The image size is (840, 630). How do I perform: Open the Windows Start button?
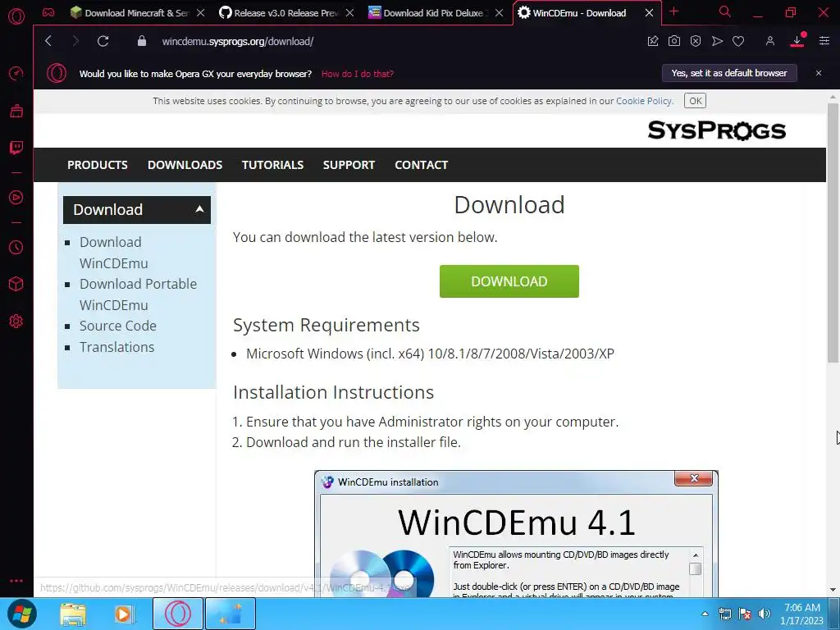[21, 614]
